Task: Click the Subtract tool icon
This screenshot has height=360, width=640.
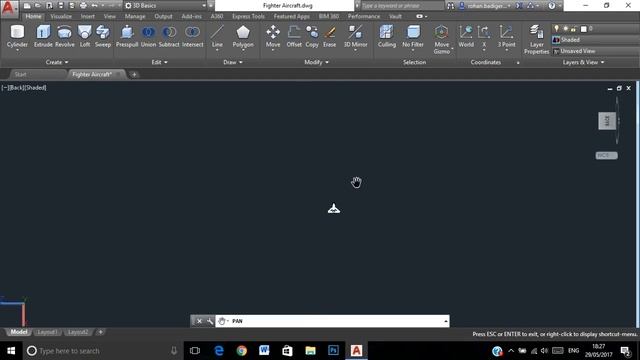Action: point(169,32)
